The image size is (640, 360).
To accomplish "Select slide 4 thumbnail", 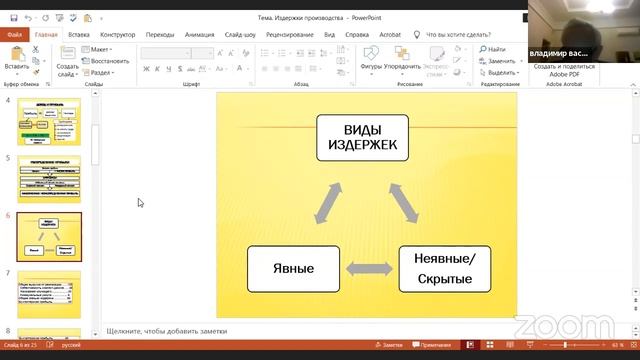I will tap(49, 122).
